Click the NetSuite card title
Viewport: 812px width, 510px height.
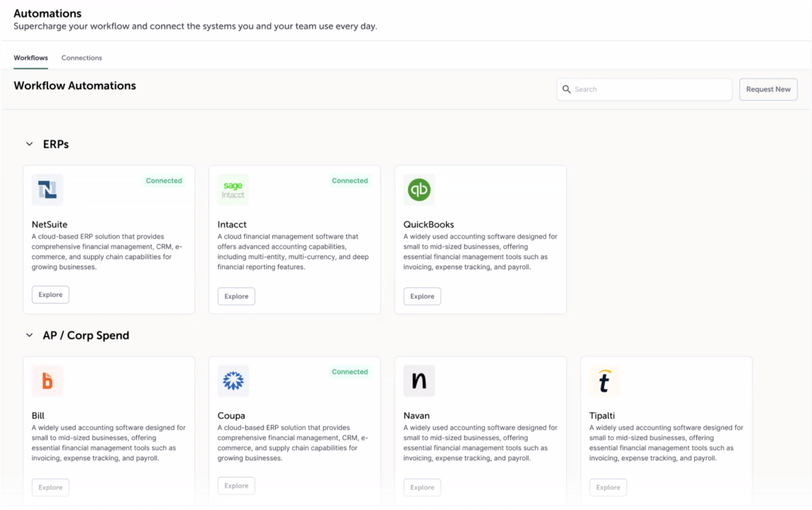pyautogui.click(x=50, y=225)
